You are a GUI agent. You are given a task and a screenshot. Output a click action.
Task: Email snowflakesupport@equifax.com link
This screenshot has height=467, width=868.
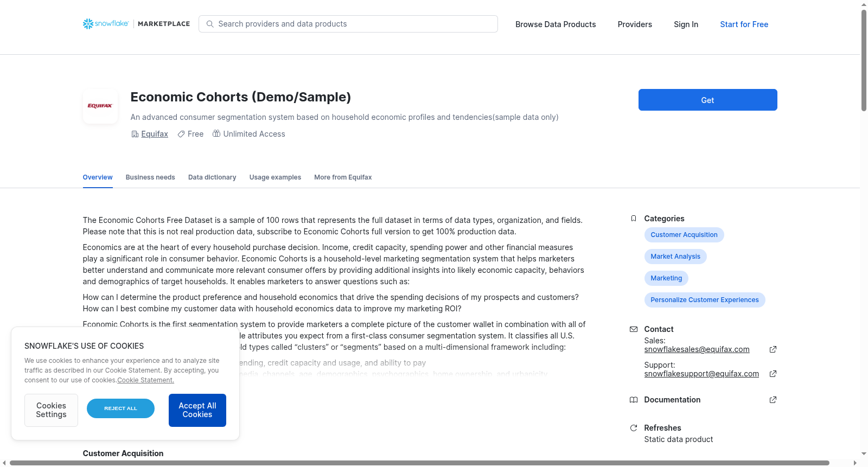pos(701,374)
